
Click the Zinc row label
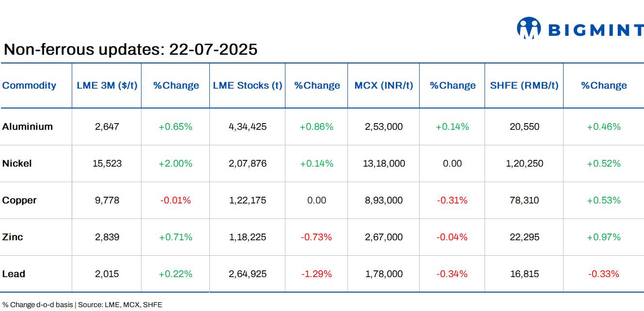pos(13,237)
